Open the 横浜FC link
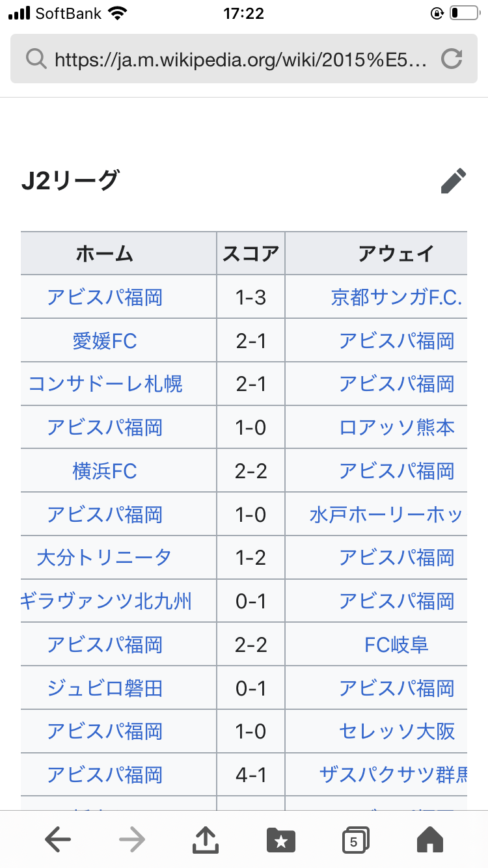 coord(105,471)
